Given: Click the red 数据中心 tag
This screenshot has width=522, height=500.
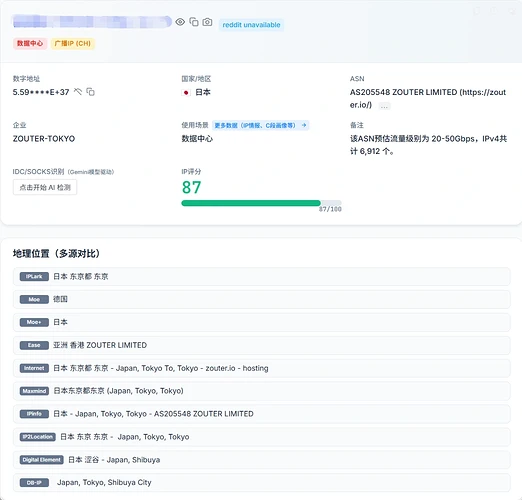Looking at the screenshot, I should [30, 43].
